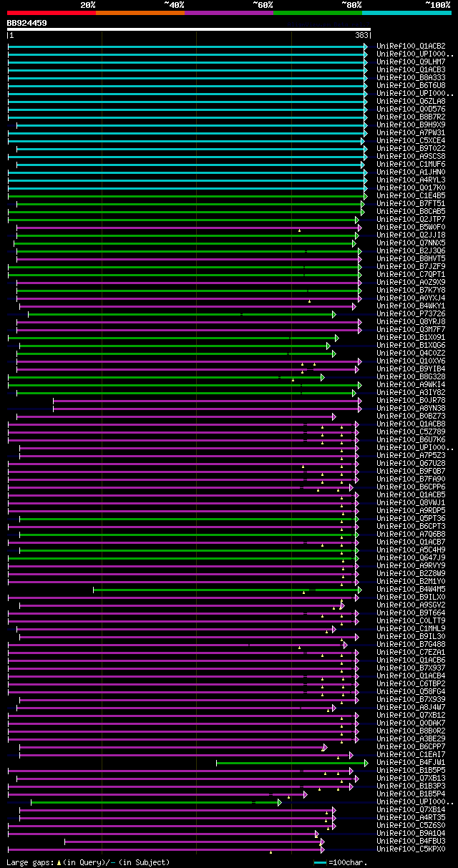Open the UniRef100_C1E4B5 hit

411,196
